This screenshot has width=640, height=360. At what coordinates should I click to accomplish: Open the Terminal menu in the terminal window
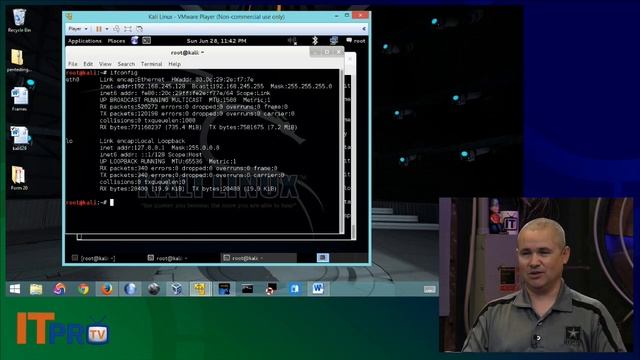(151, 64)
